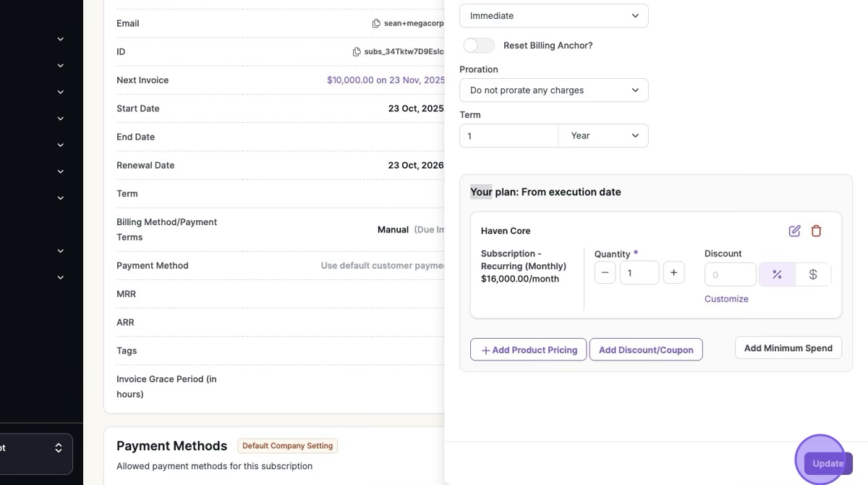Delete the Haven Core line item

click(x=817, y=231)
